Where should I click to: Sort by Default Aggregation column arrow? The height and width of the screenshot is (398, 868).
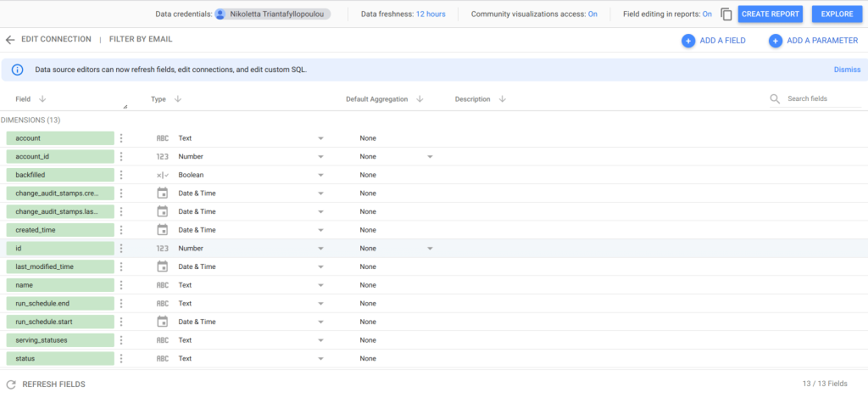pyautogui.click(x=420, y=99)
